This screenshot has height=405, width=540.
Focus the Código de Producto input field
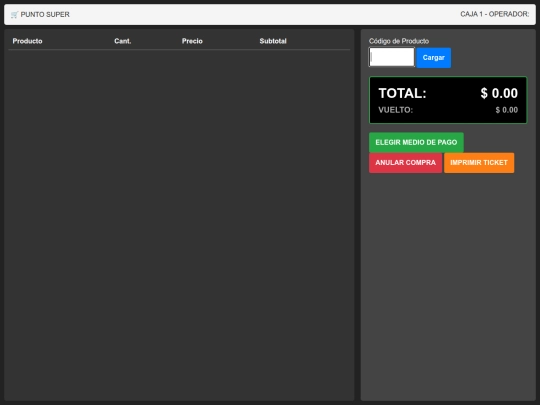(x=392, y=57)
